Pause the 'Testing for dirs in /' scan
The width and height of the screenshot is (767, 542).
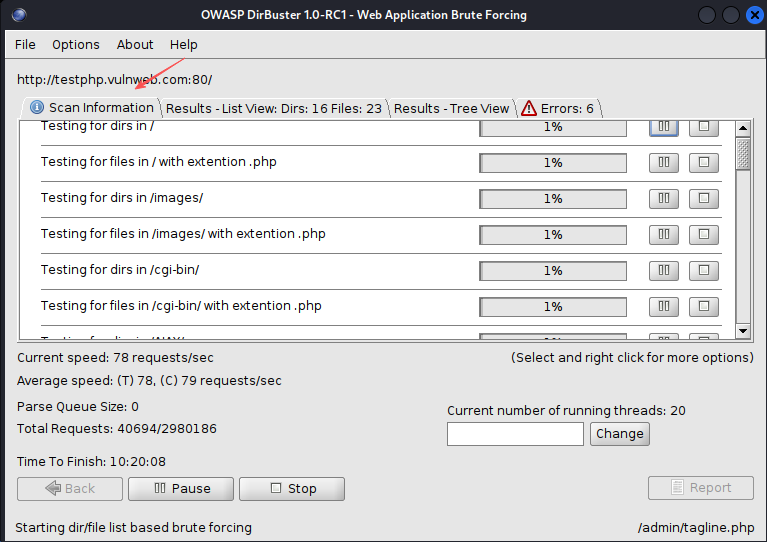click(663, 127)
